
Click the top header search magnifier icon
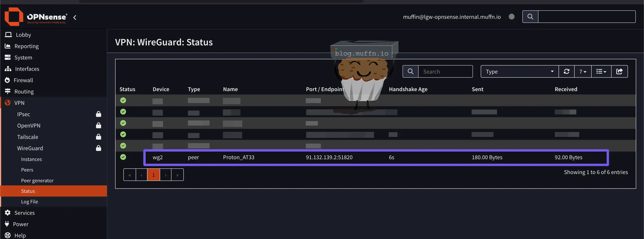coord(530,17)
